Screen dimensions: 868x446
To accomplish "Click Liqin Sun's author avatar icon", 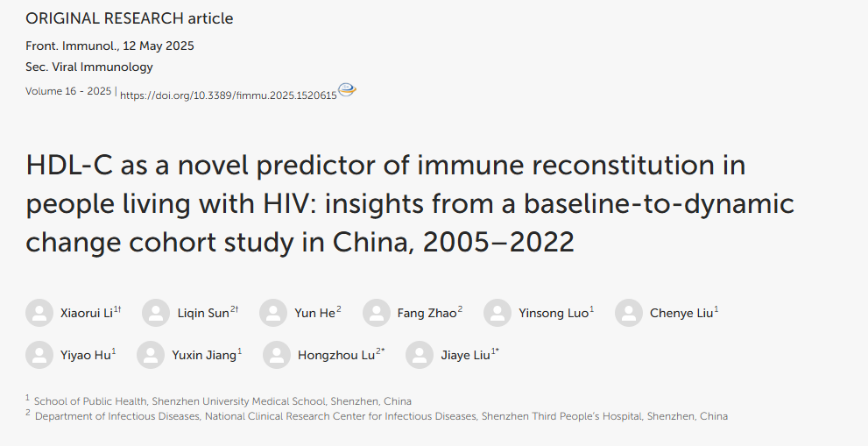I will coord(156,313).
